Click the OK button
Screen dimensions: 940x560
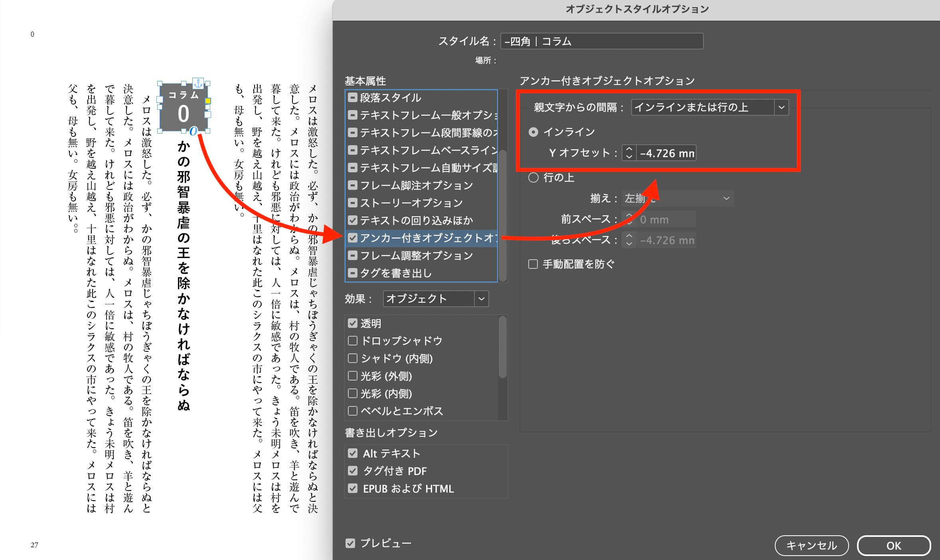pyautogui.click(x=893, y=546)
